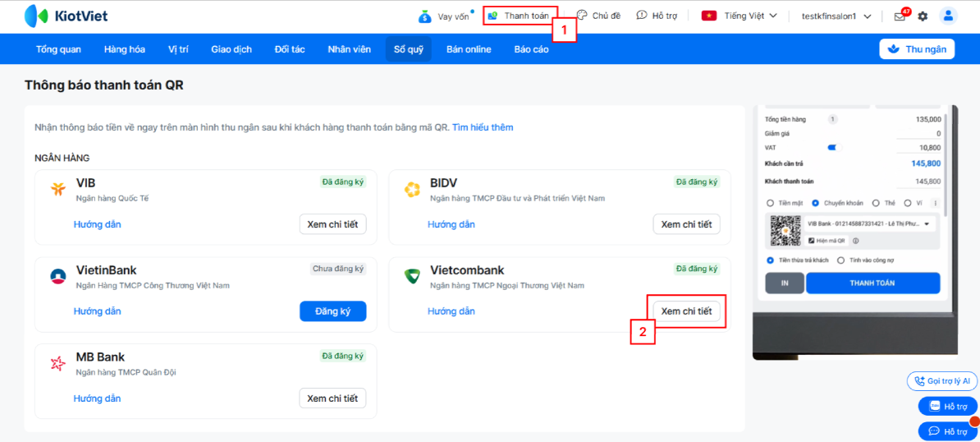Viewport: 980px width, 442px height.
Task: Open the settings gear icon
Action: 923,16
